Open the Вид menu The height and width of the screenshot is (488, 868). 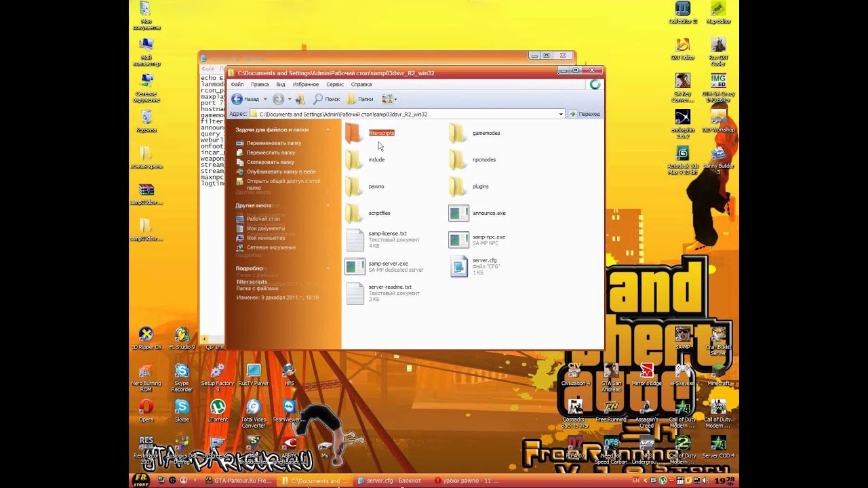click(x=281, y=85)
